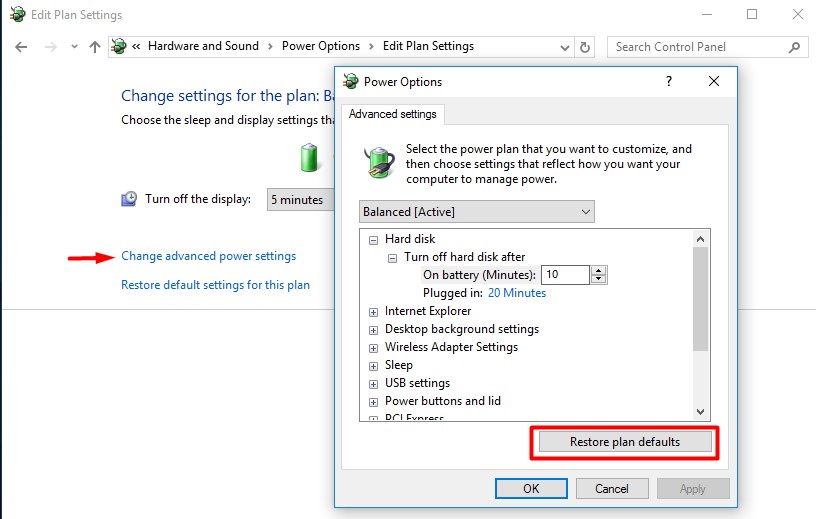Click the up-level arrow in address bar
This screenshot has width=816, height=519.
pyautogui.click(x=95, y=47)
